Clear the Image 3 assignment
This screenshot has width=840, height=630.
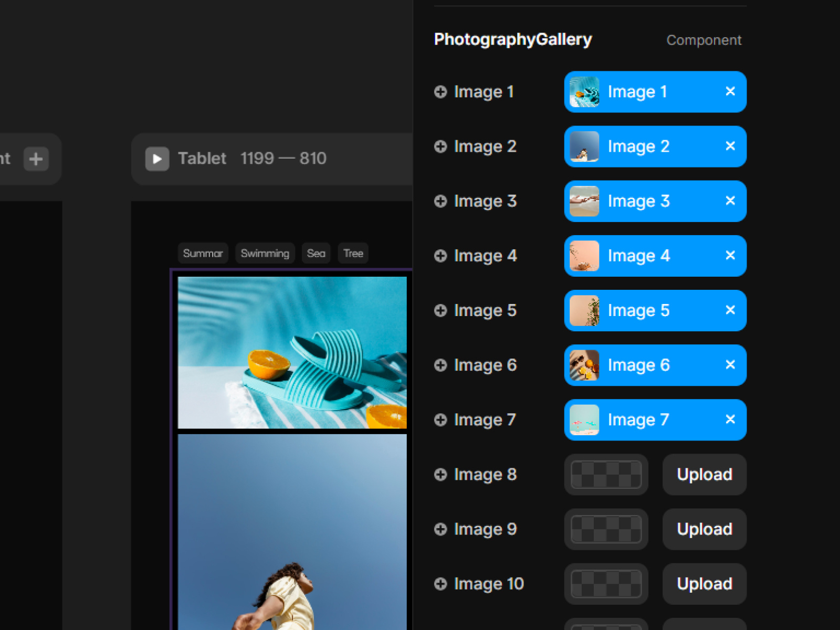point(730,201)
